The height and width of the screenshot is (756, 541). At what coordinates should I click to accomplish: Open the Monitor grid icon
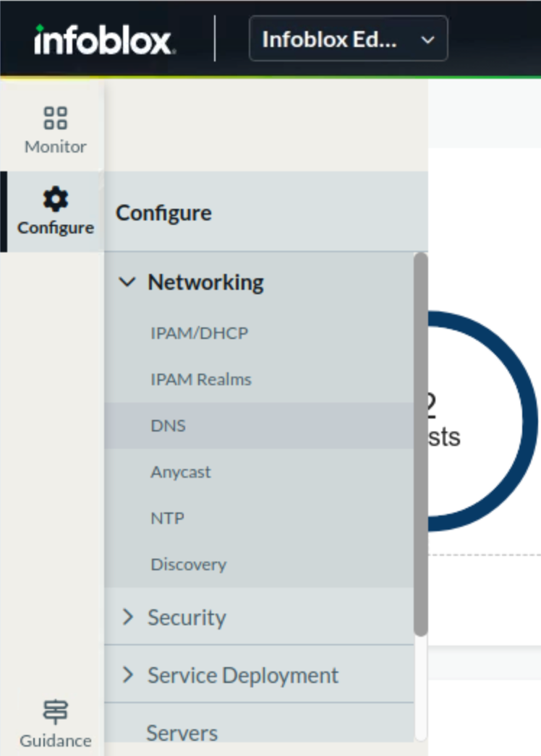[x=56, y=118]
